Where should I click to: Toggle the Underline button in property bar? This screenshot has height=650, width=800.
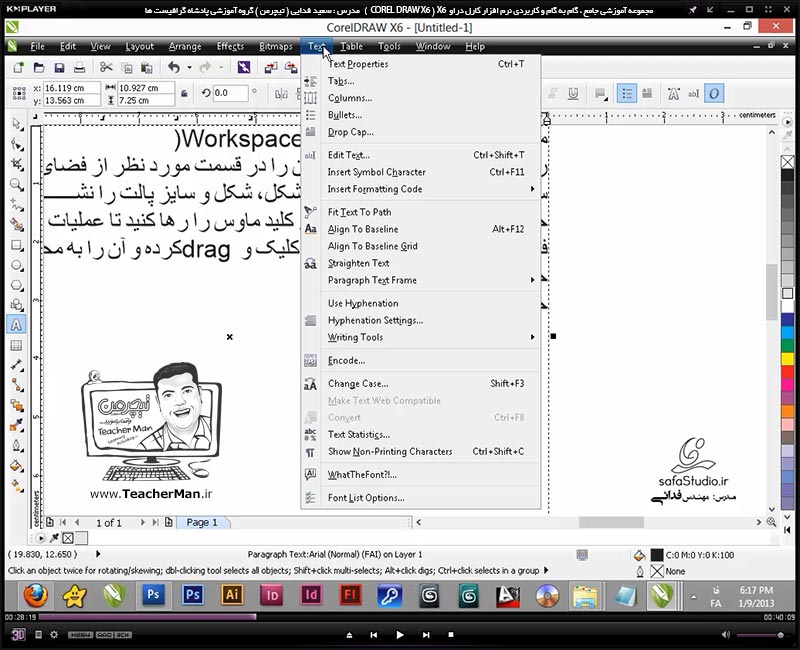[573, 93]
